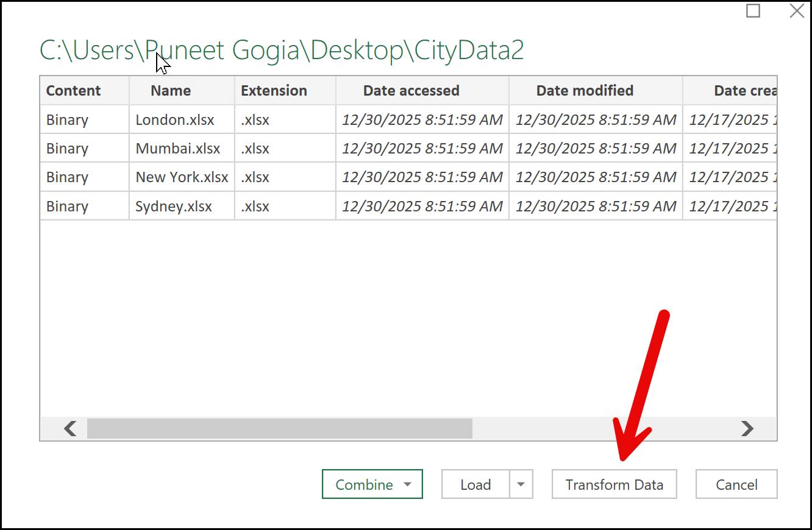Click the New York.xlsx file name cell

(182, 177)
